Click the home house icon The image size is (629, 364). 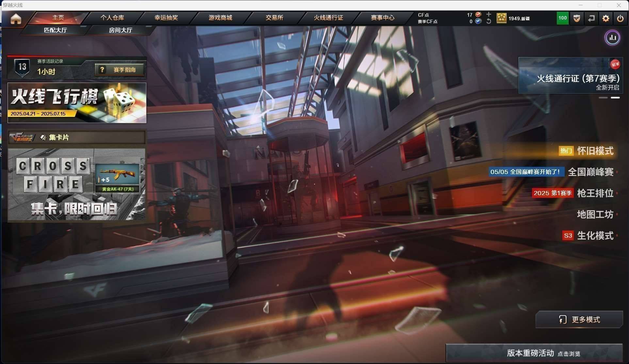click(x=16, y=19)
